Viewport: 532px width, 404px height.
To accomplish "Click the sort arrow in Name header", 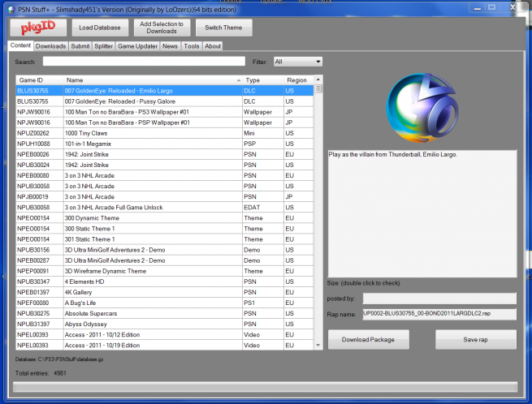I will point(239,80).
